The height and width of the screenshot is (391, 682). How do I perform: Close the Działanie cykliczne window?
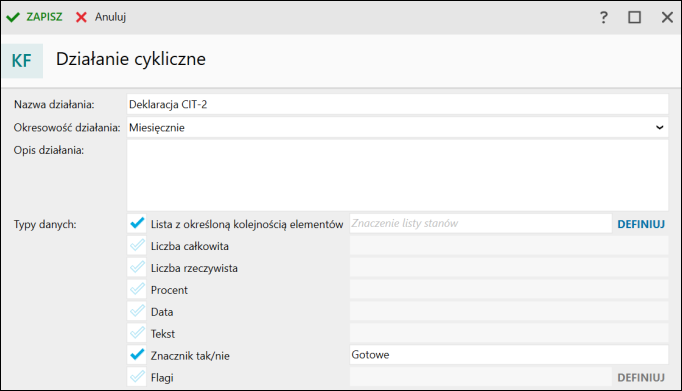[x=667, y=17]
